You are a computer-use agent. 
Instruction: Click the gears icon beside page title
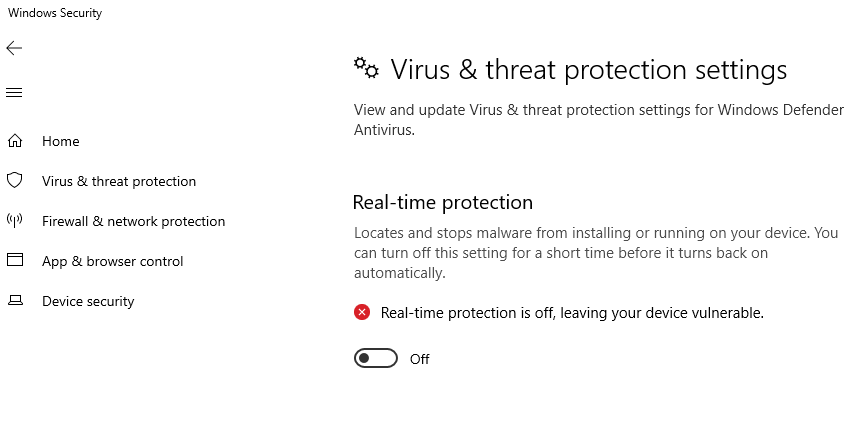366,68
